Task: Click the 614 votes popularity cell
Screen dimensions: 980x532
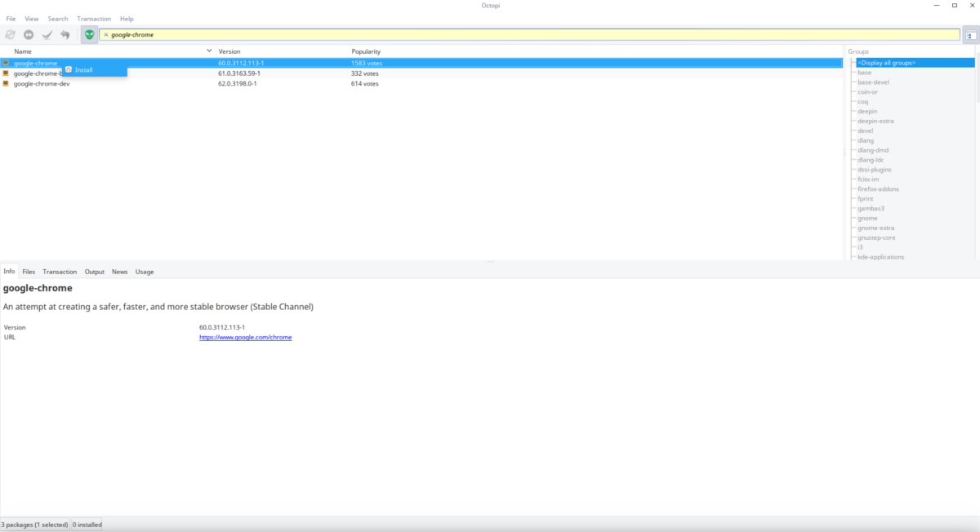Action: pyautogui.click(x=365, y=83)
